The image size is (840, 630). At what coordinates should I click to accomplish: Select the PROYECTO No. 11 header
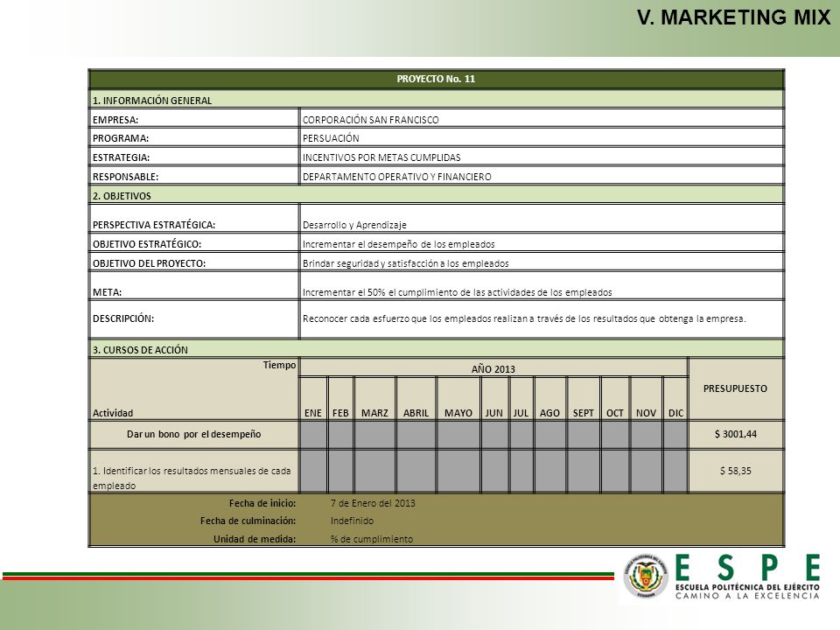click(x=436, y=79)
